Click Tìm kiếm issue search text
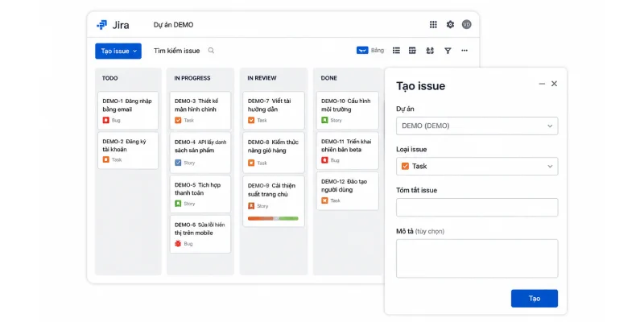Viewport: 644px width, 322px height. coord(176,51)
